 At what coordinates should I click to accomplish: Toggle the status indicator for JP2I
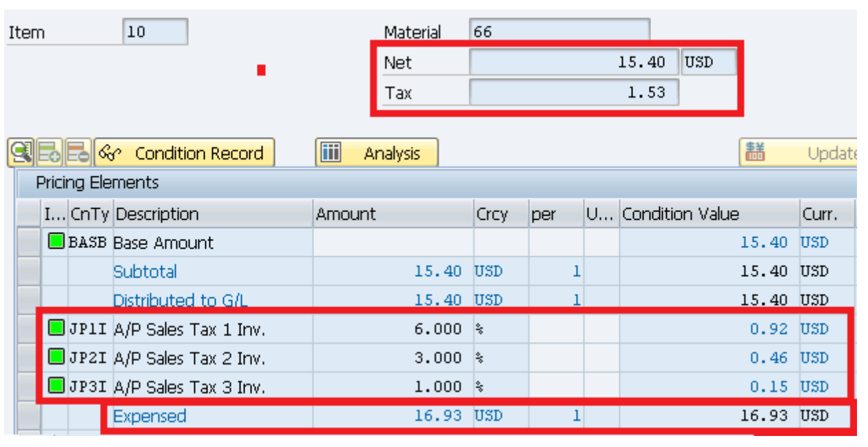(55, 357)
